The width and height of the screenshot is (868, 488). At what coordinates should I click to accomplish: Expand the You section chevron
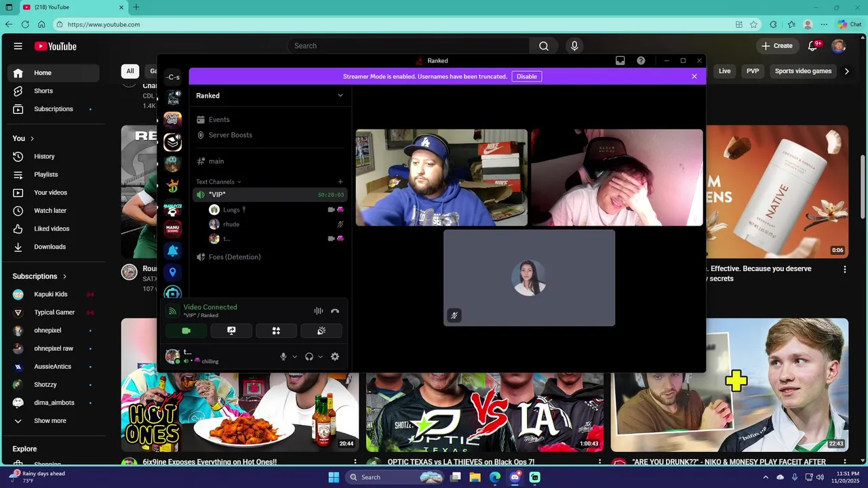32,138
